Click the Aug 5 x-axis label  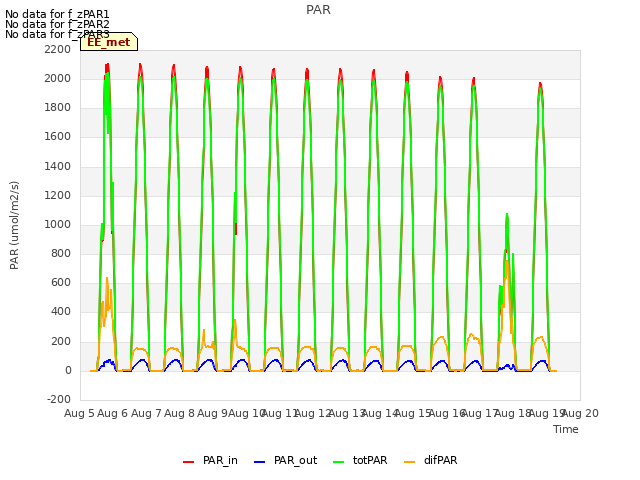tap(79, 413)
